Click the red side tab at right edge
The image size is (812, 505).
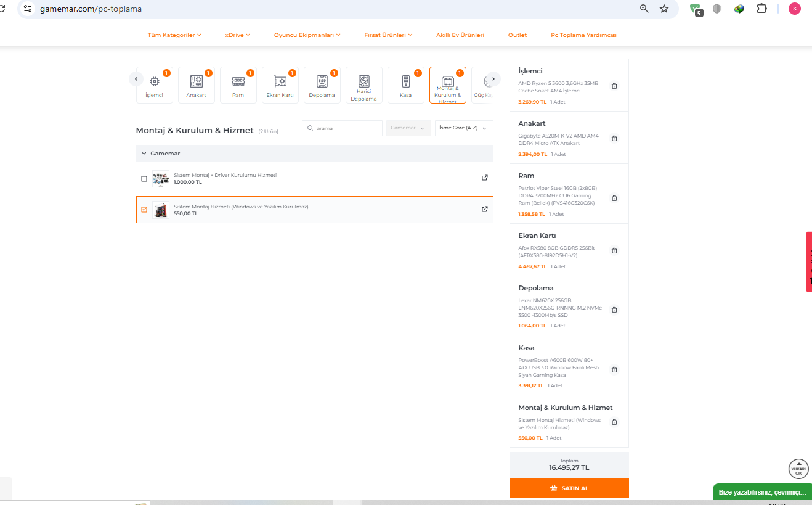[809, 261]
